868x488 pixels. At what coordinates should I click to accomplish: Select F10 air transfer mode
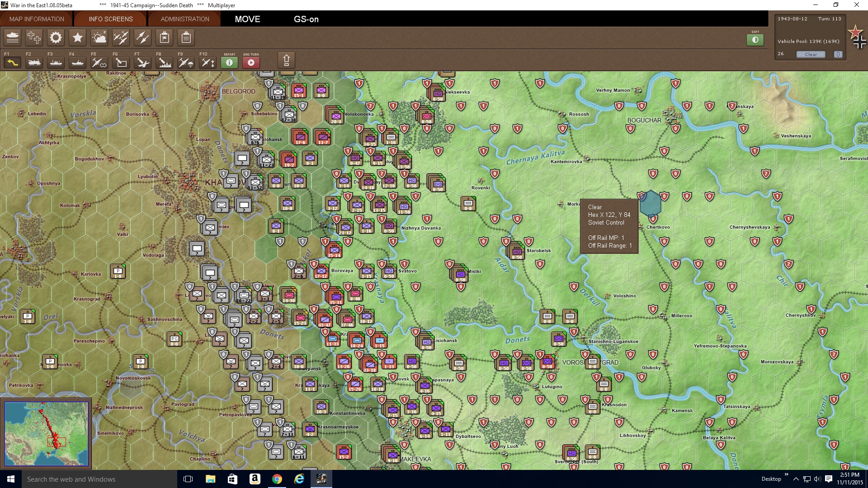point(208,62)
